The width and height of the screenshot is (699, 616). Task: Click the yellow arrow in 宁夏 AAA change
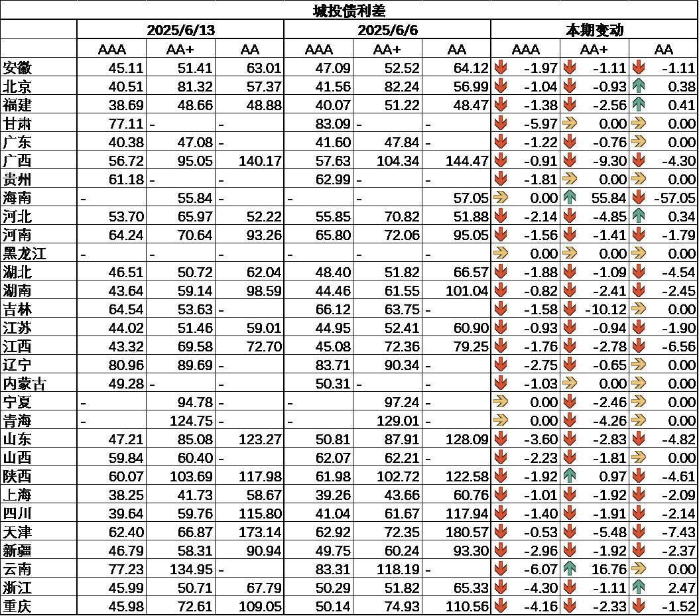click(501, 402)
